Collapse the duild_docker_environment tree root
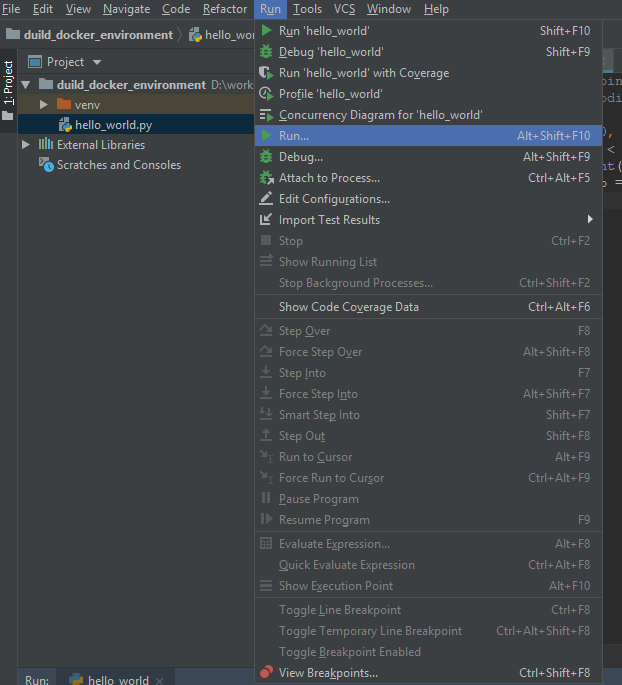The height and width of the screenshot is (685, 622). tap(26, 85)
